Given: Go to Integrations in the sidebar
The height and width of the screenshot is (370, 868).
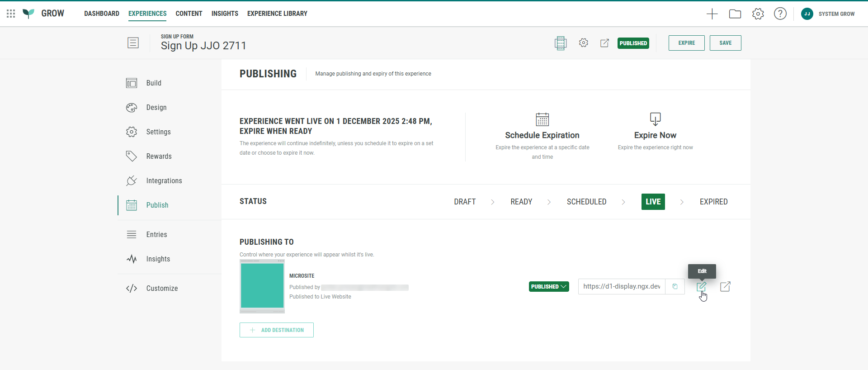Looking at the screenshot, I should [x=164, y=181].
